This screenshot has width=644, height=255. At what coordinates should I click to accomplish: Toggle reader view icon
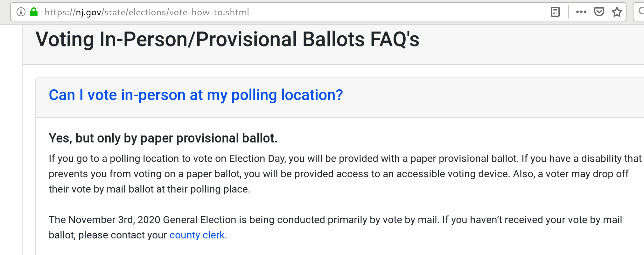click(x=555, y=12)
